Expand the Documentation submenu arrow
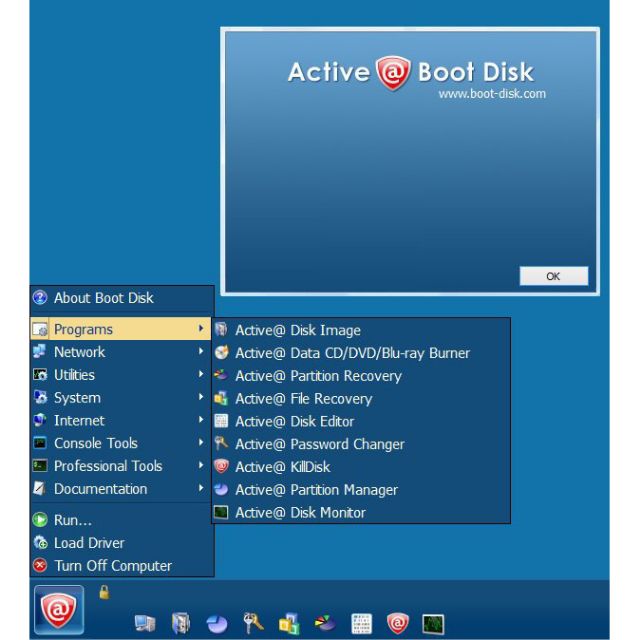This screenshot has height=640, width=640. pos(201,488)
